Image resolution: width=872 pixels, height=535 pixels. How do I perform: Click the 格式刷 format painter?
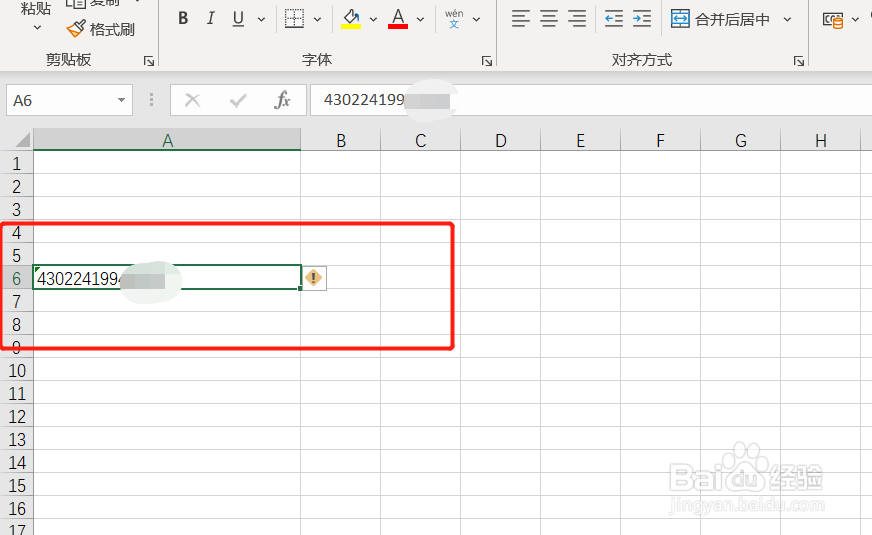pyautogui.click(x=101, y=29)
